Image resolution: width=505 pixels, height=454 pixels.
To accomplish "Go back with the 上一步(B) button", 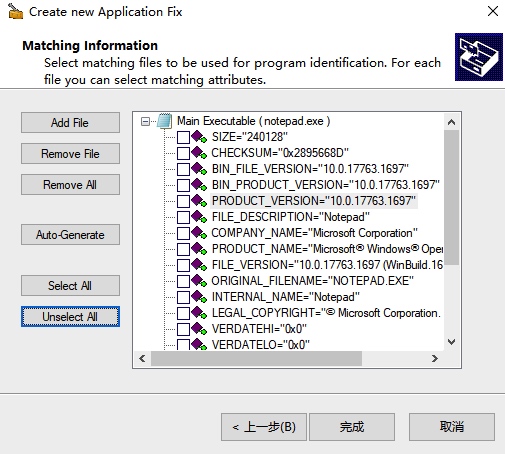I will pos(264,427).
